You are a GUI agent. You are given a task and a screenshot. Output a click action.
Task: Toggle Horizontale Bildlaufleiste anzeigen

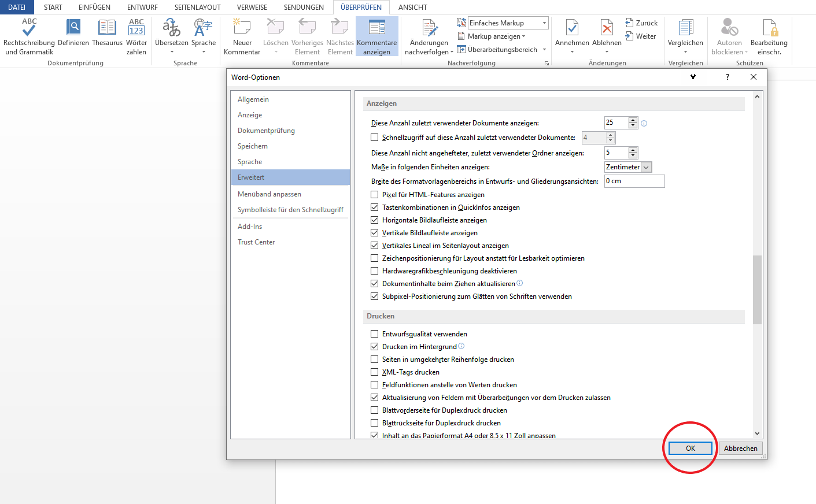374,220
